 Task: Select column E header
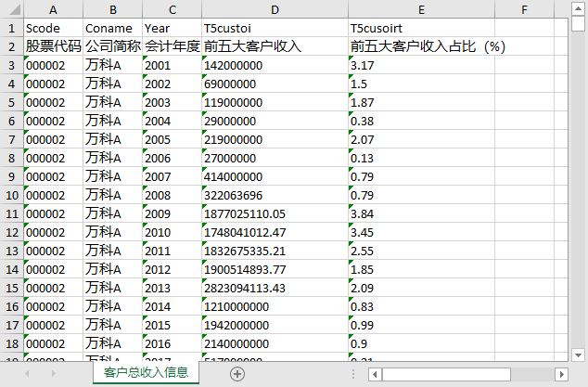coord(421,9)
